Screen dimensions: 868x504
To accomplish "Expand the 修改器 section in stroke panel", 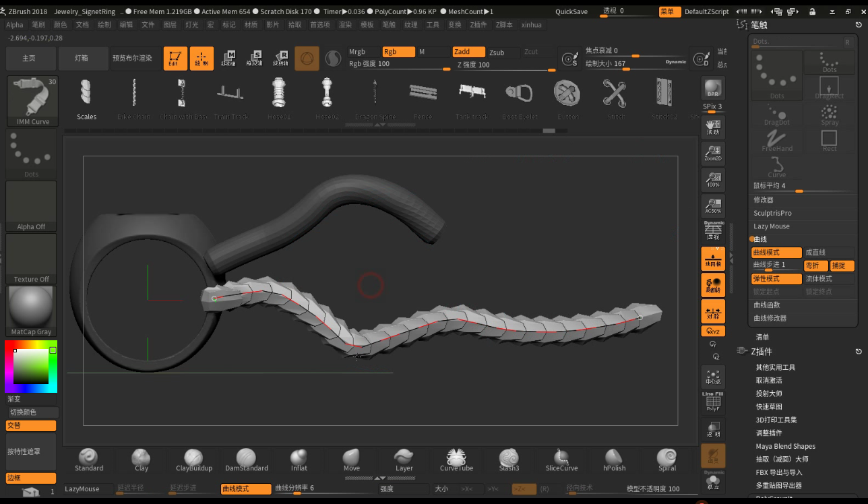I will (764, 200).
